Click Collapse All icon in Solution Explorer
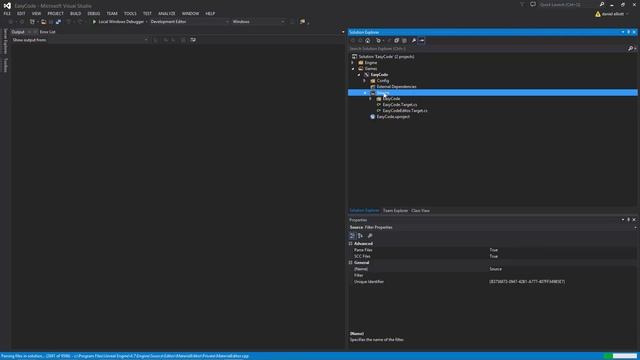This screenshot has width=640, height=360. 396,40
